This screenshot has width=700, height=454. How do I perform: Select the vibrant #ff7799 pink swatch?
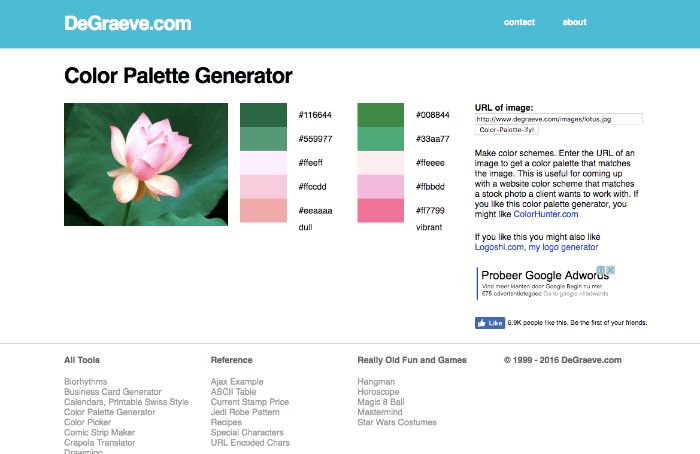380,211
